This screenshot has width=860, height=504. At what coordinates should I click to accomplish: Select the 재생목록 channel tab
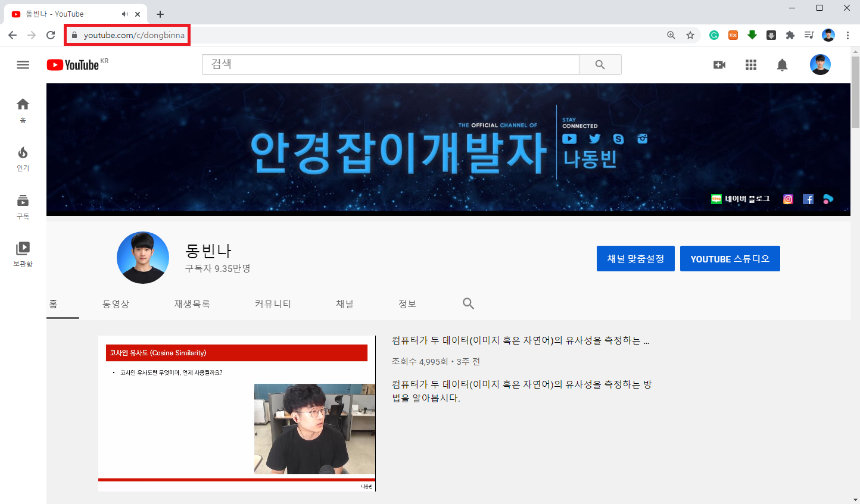click(192, 304)
